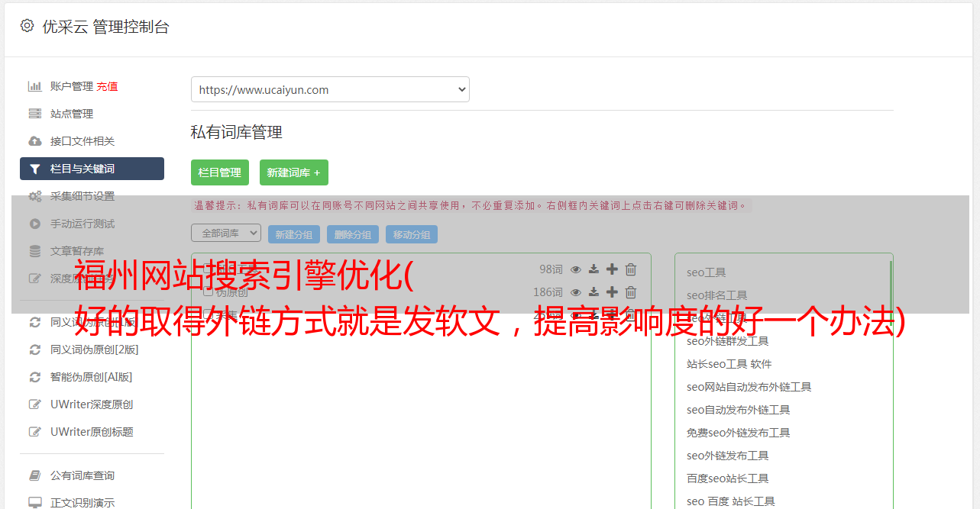
Task: Click the 充值 recharge link
Action: [107, 86]
